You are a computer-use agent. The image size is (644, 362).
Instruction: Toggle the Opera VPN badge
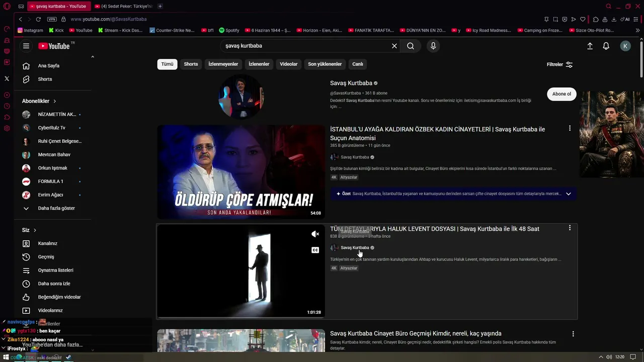52,19
